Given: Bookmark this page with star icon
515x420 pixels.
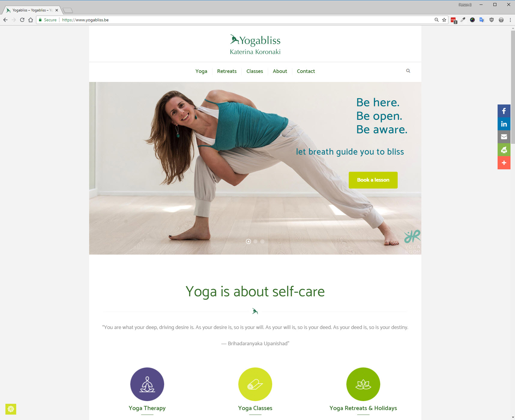Looking at the screenshot, I should click(x=444, y=20).
